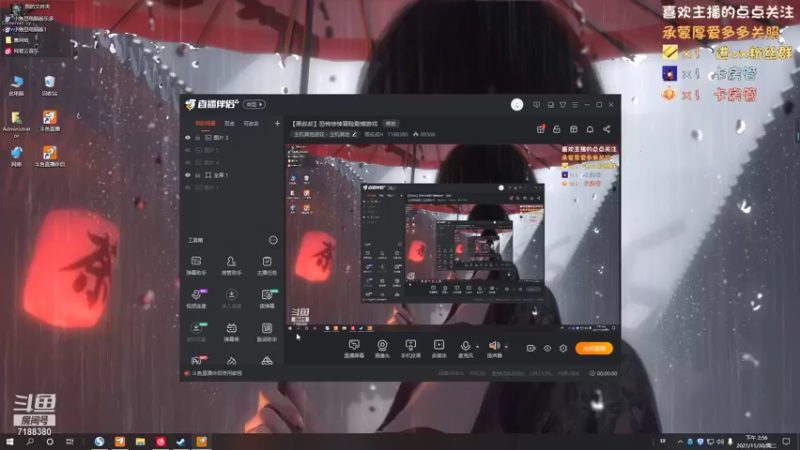Click the padlock icon in the header toolbar
The image size is (800, 450).
click(557, 129)
